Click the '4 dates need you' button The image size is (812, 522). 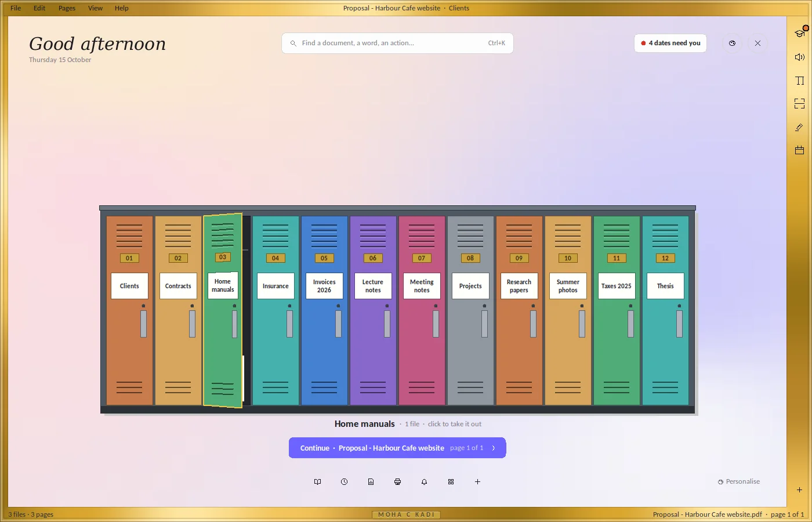[670, 43]
